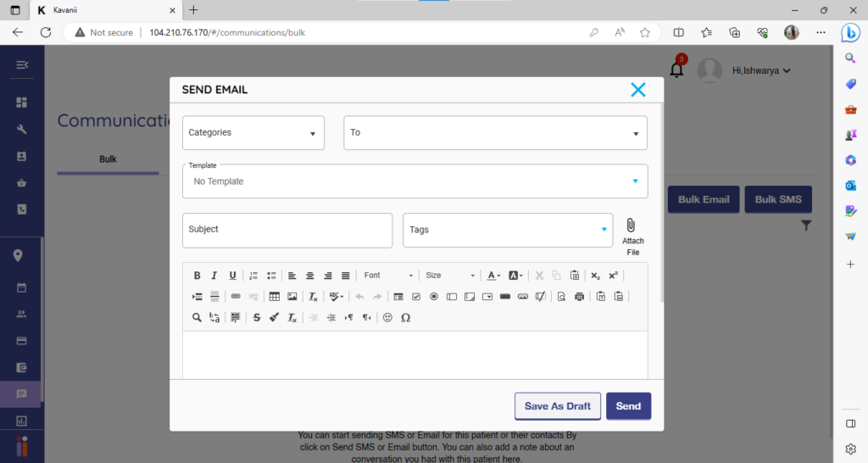Viewport: 868px width, 463px height.
Task: Open the Template dropdown showing No Template
Action: (415, 181)
